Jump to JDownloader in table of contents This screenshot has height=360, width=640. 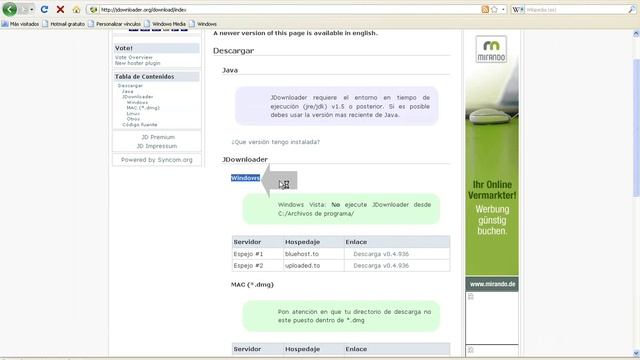pos(138,97)
